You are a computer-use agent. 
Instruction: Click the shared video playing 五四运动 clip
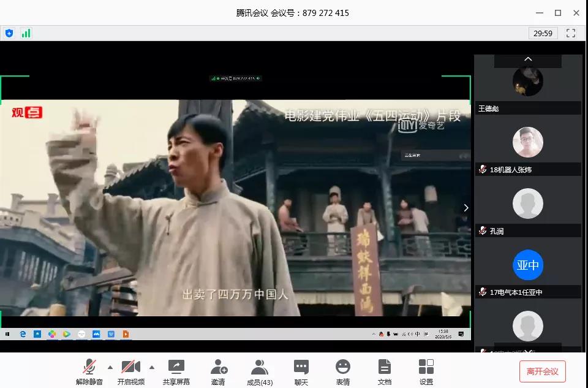[235, 208]
